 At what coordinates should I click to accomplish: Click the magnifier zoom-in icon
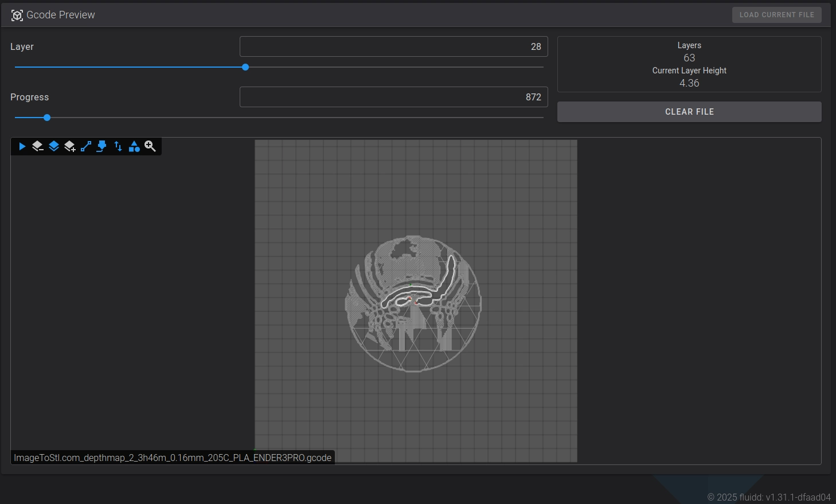point(150,146)
